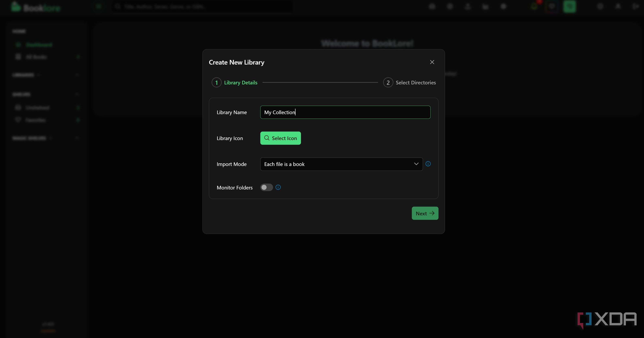Close the Create New Library dialog
This screenshot has width=644, height=338.
click(432, 62)
